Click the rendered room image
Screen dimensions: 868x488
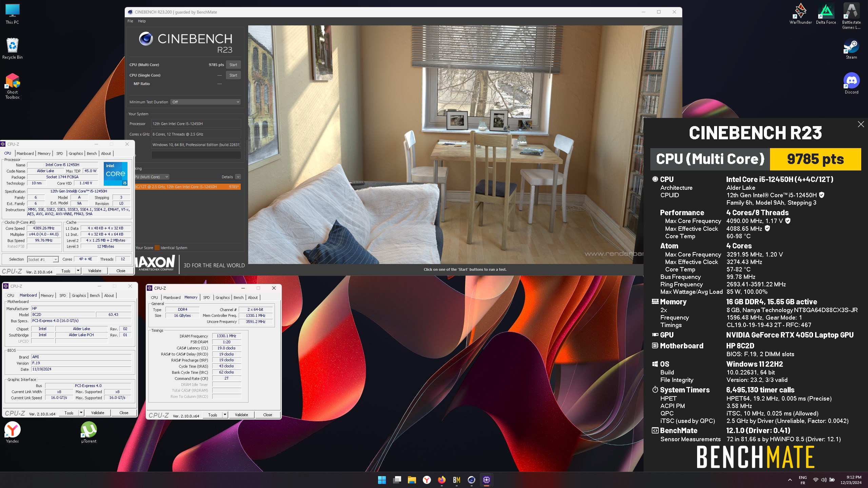[x=446, y=145]
